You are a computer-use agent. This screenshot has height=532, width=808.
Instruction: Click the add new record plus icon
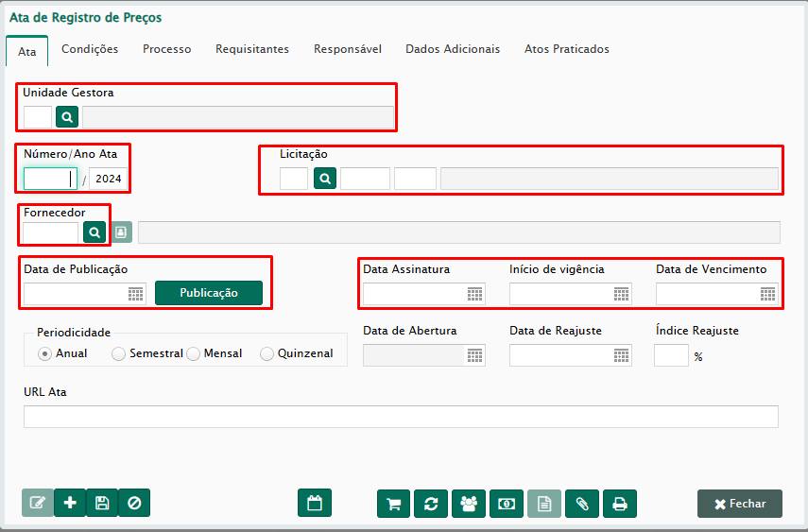point(70,503)
